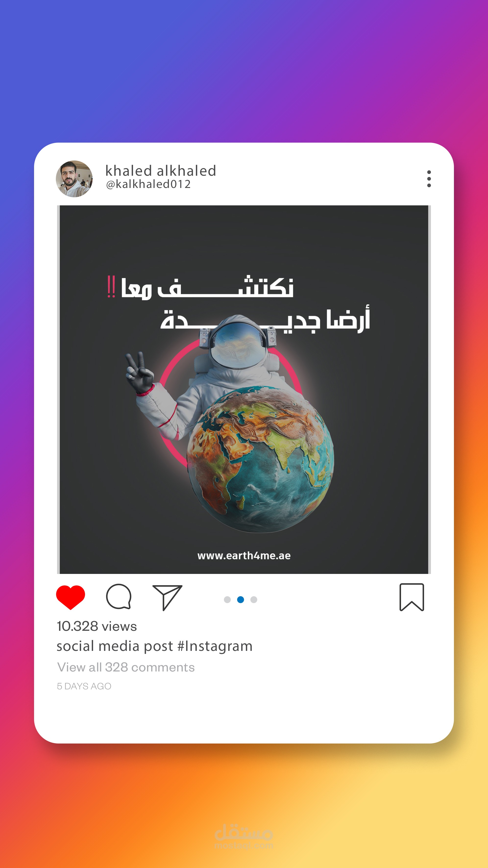488x868 pixels.
Task: View all 328 comments
Action: coord(126,667)
